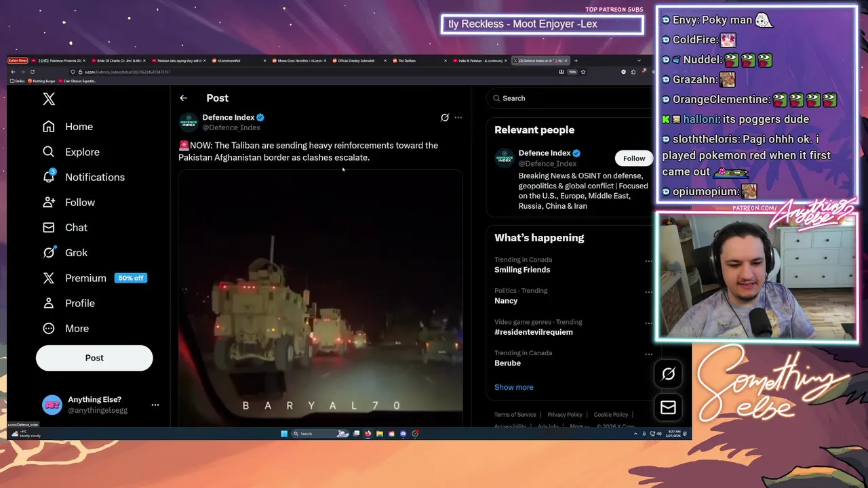
Task: Click Show more under What's happening
Action: tap(514, 387)
